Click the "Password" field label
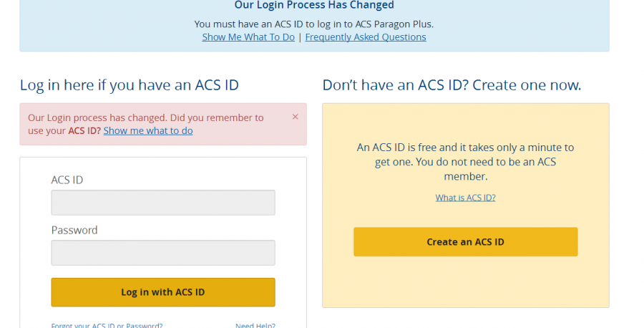Viewport: 644px width, 328px height. [74, 230]
